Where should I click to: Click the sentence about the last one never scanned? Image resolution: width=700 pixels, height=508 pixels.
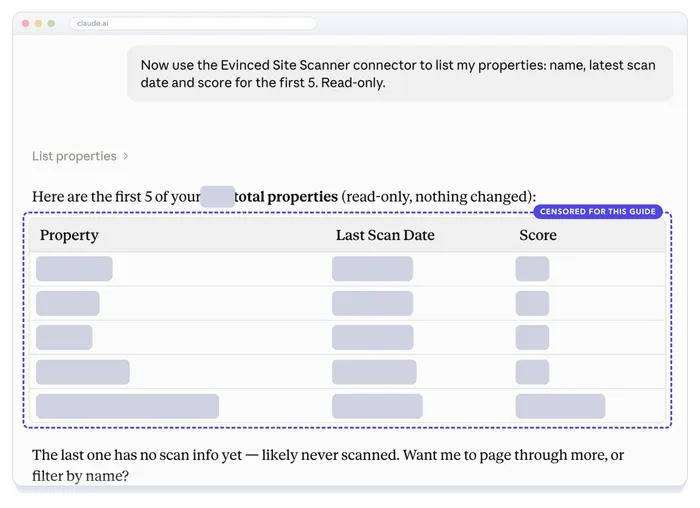point(328,465)
